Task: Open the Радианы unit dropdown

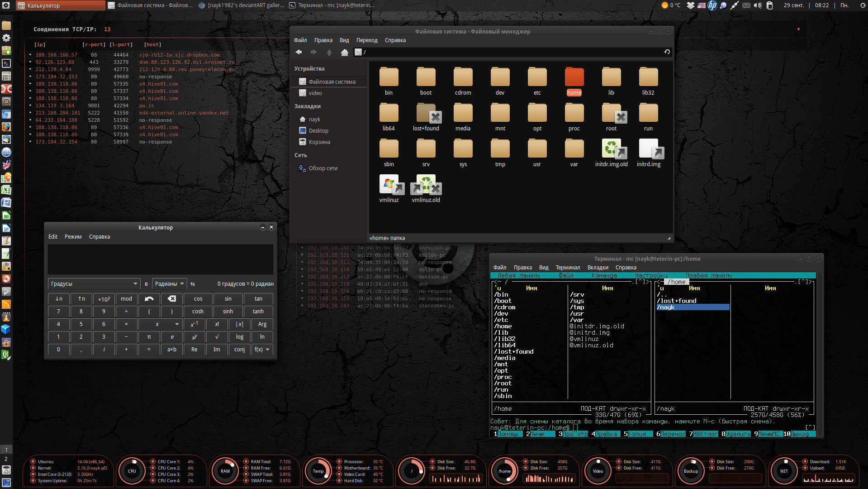Action: [x=169, y=283]
